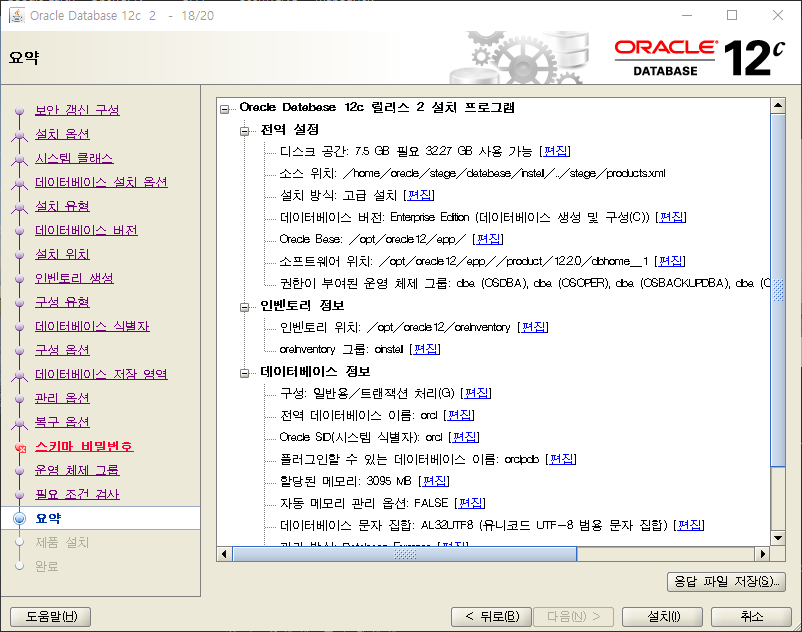Click the Java icon in the title bar

coord(16,15)
